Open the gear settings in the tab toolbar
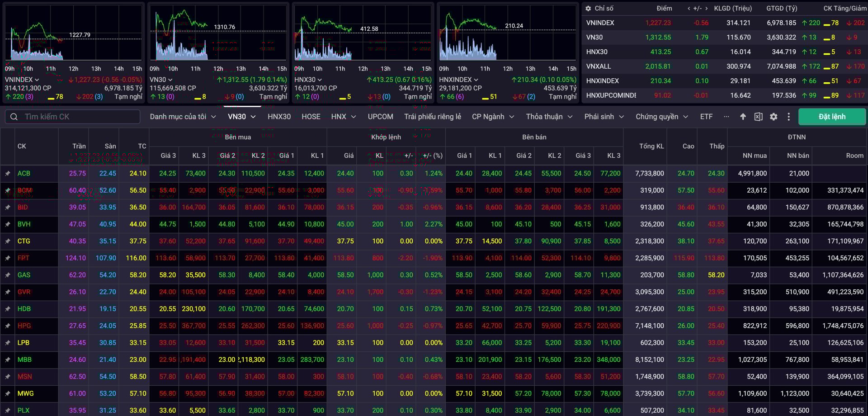Viewport: 868px width, 416px height. pyautogui.click(x=774, y=117)
